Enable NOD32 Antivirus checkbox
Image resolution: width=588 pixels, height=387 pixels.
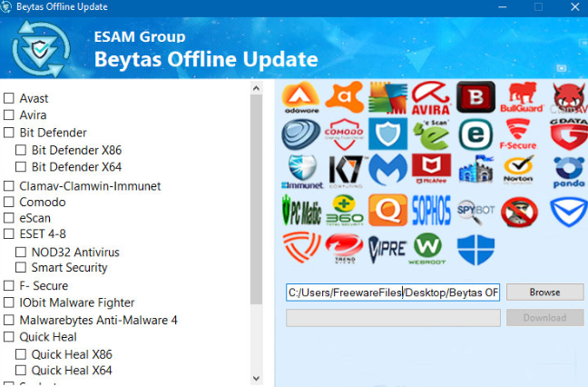pos(21,252)
